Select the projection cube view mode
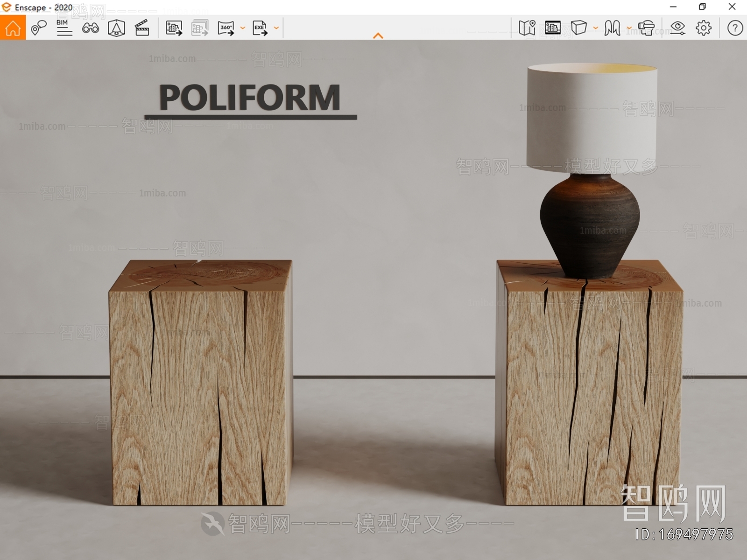747x560 pixels. pos(578,28)
